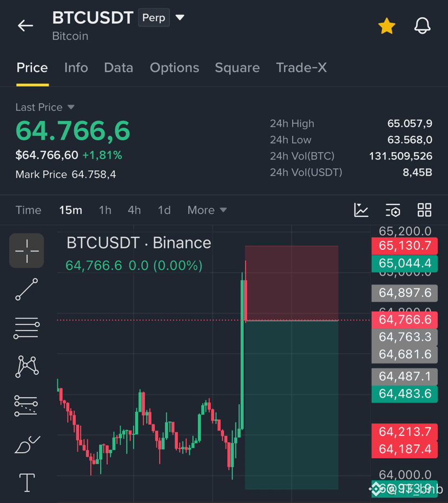448x503 pixels.
Task: Click the 24h Vol(BTC) value 131.509,526
Action: (400, 156)
